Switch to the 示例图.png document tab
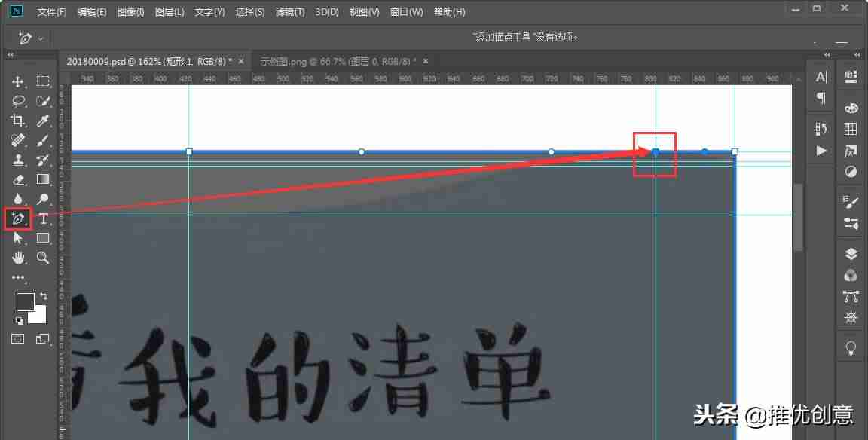 click(x=338, y=62)
